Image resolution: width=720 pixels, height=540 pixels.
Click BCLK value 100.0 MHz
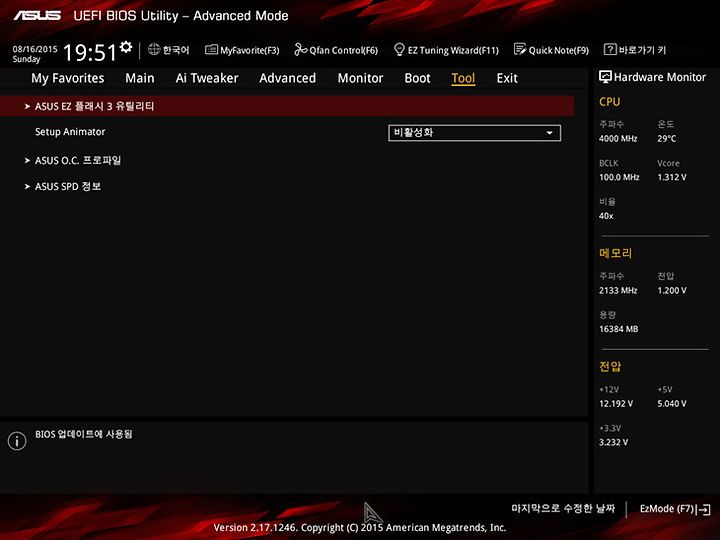point(619,177)
